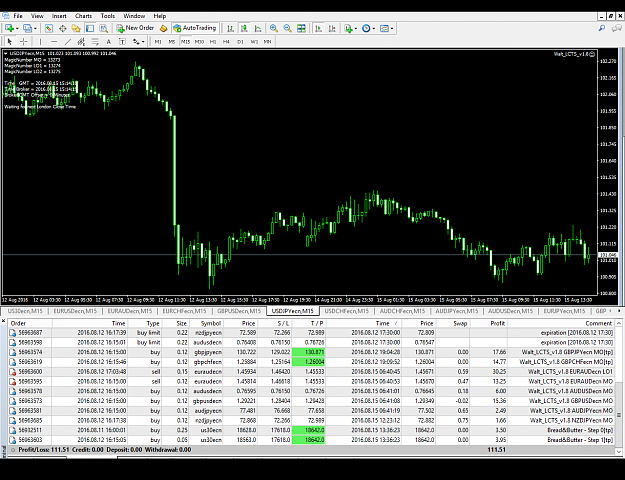The width and height of the screenshot is (625, 480).
Task: Click the Walt_LCTS expert smiley icon
Action: [592, 54]
